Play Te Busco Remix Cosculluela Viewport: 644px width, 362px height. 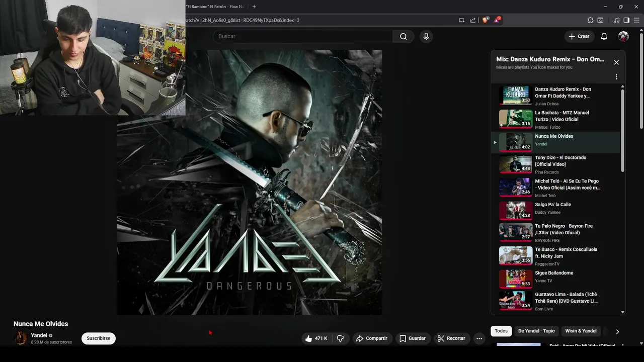[x=556, y=256]
